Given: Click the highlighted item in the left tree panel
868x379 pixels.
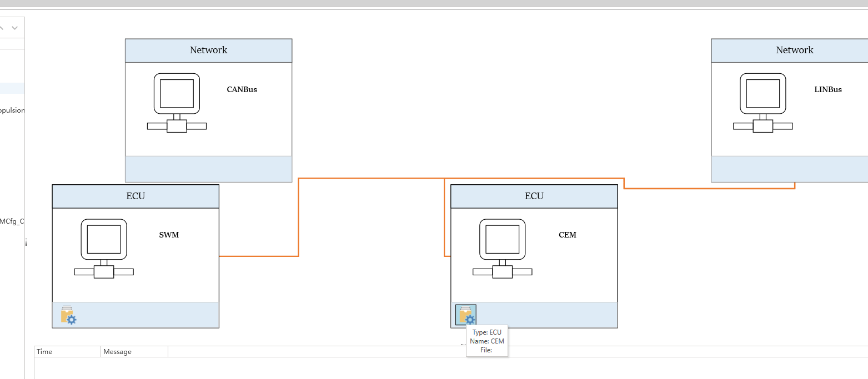Looking at the screenshot, I should click(12, 88).
